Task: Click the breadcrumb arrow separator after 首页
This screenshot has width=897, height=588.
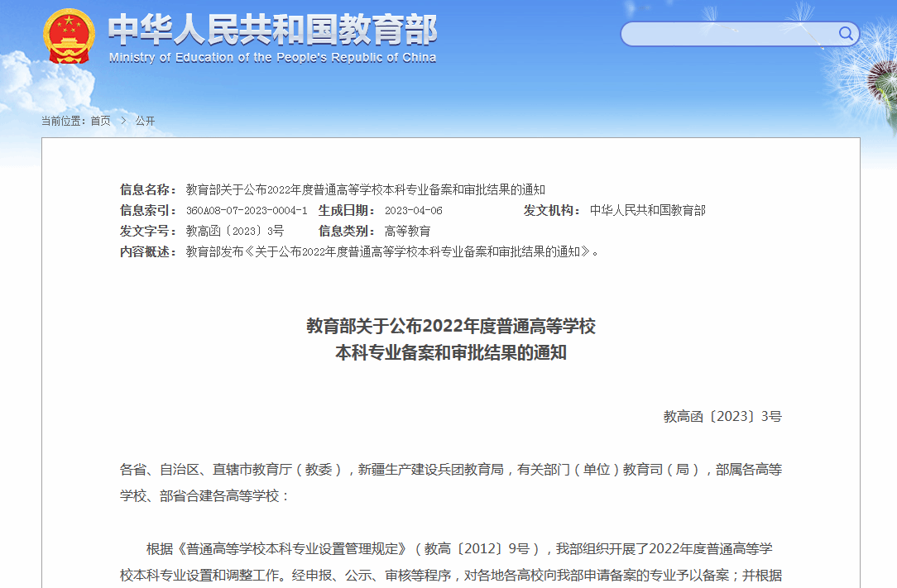Action: tap(122, 121)
